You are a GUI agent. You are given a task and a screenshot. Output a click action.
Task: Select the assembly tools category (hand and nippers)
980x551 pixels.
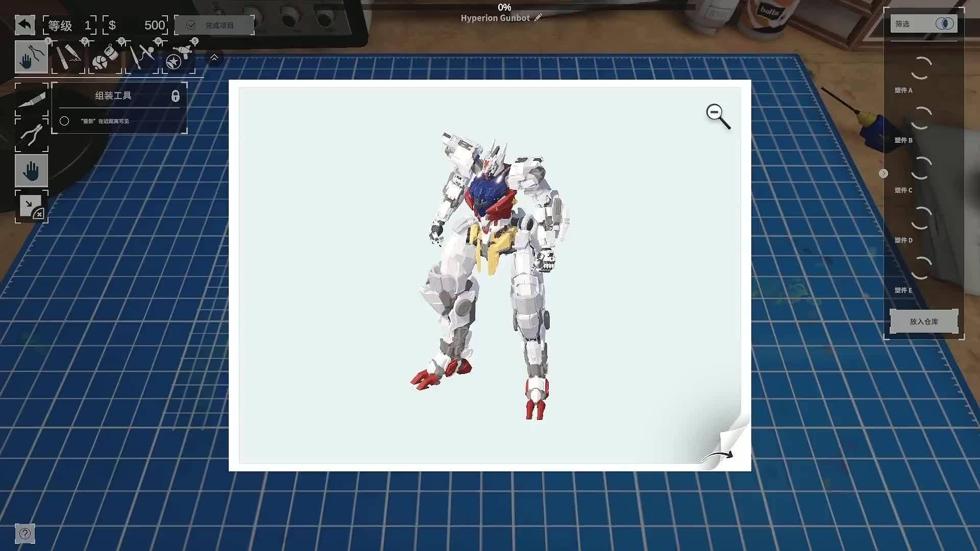click(32, 57)
